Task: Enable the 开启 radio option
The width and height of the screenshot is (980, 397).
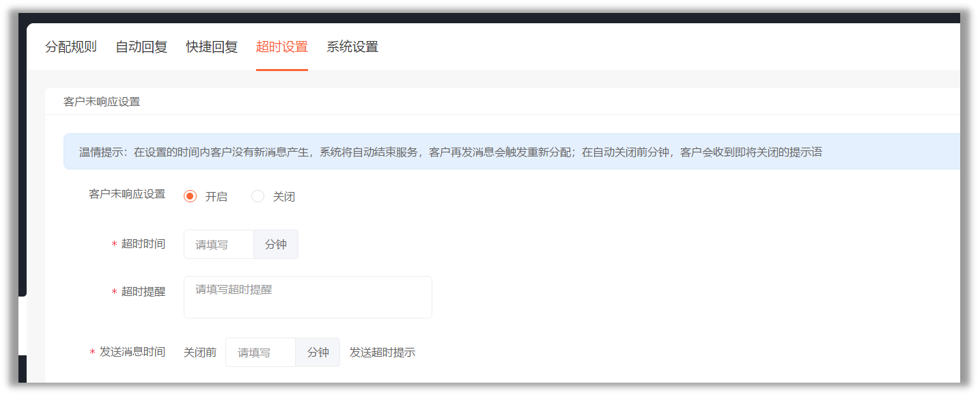Action: (x=191, y=196)
